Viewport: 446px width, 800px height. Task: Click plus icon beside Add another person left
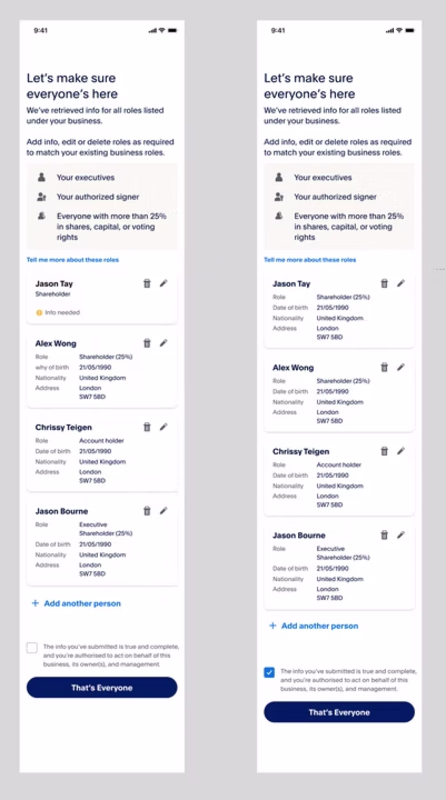35,603
